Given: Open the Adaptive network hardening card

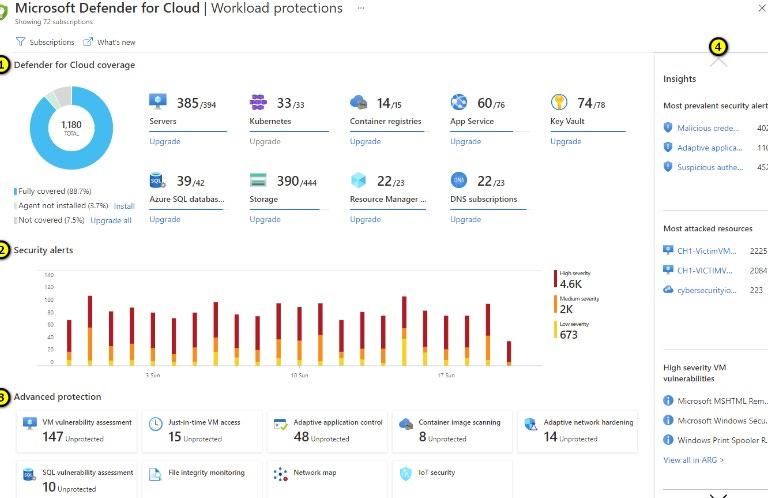Looking at the screenshot, I should (x=578, y=431).
